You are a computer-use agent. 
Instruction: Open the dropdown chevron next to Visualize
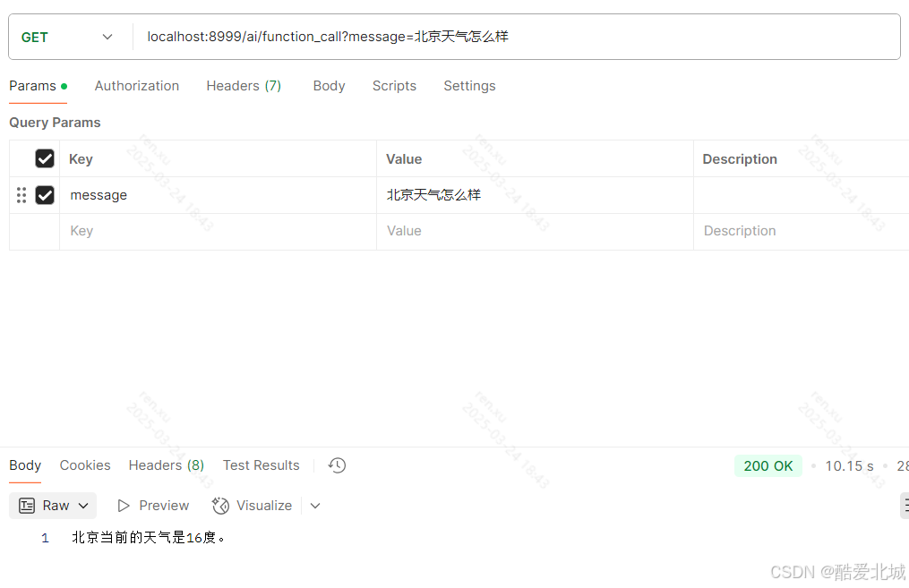pos(314,506)
